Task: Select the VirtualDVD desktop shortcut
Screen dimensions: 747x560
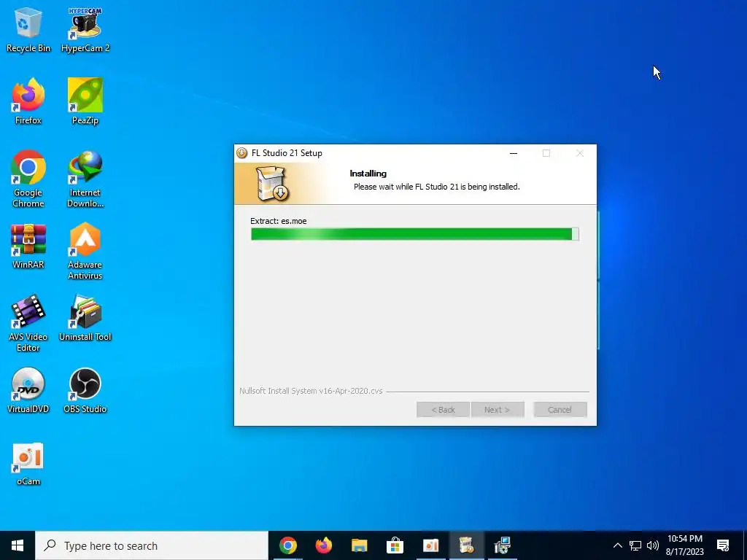Action: pyautogui.click(x=28, y=391)
